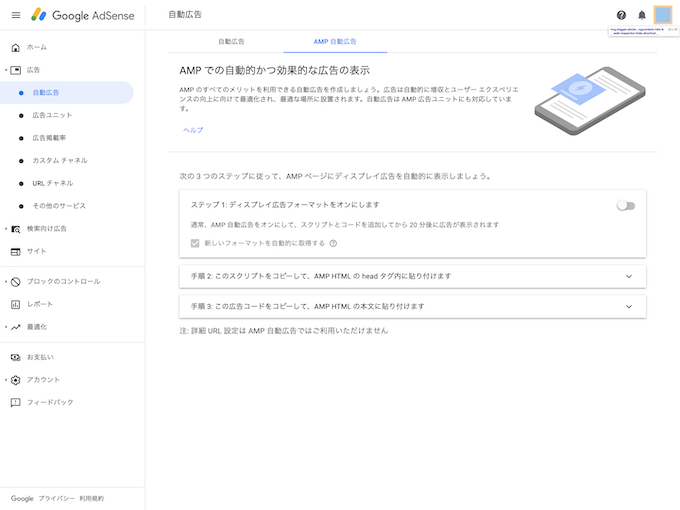Click the ホーム home icon
Image resolution: width=680 pixels, height=510 pixels.
(x=15, y=47)
